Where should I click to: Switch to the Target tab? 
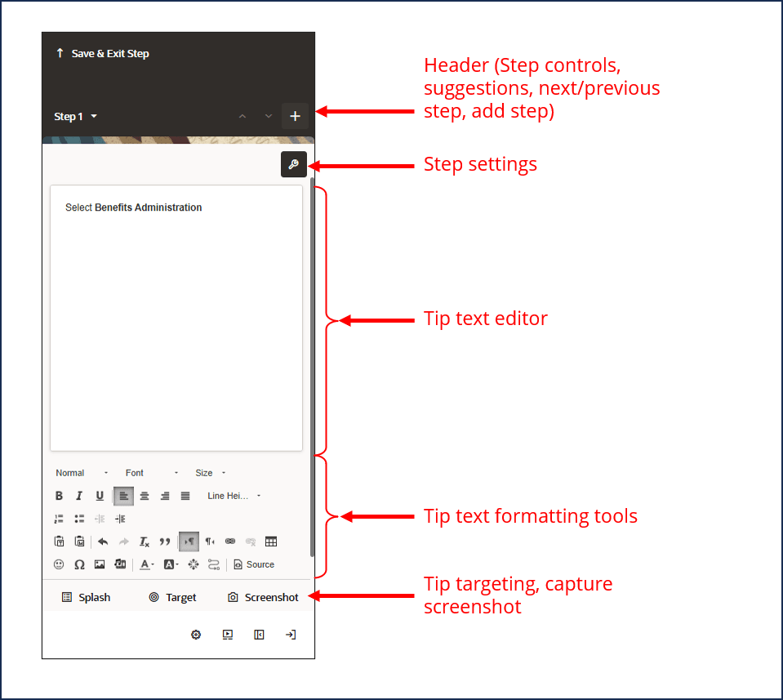pos(172,597)
